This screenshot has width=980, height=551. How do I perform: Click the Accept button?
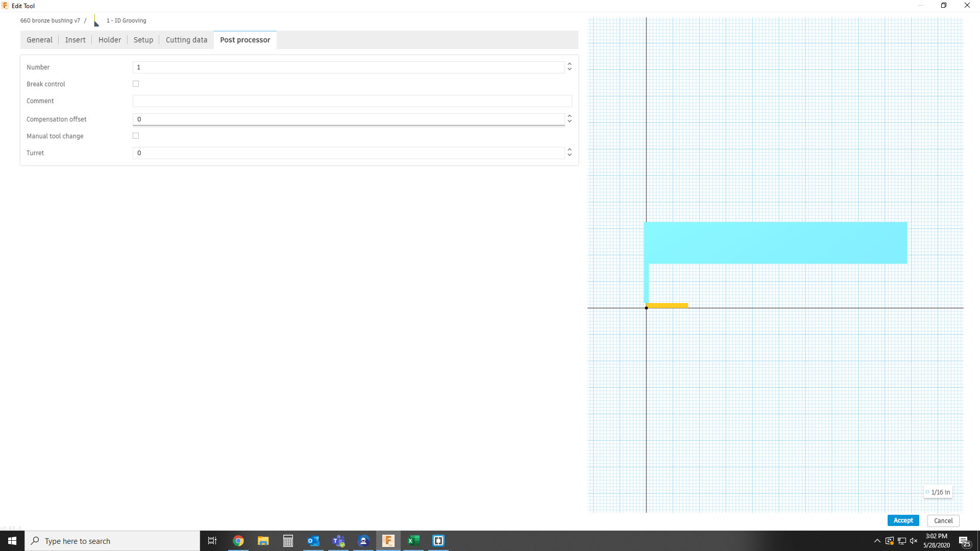903,520
